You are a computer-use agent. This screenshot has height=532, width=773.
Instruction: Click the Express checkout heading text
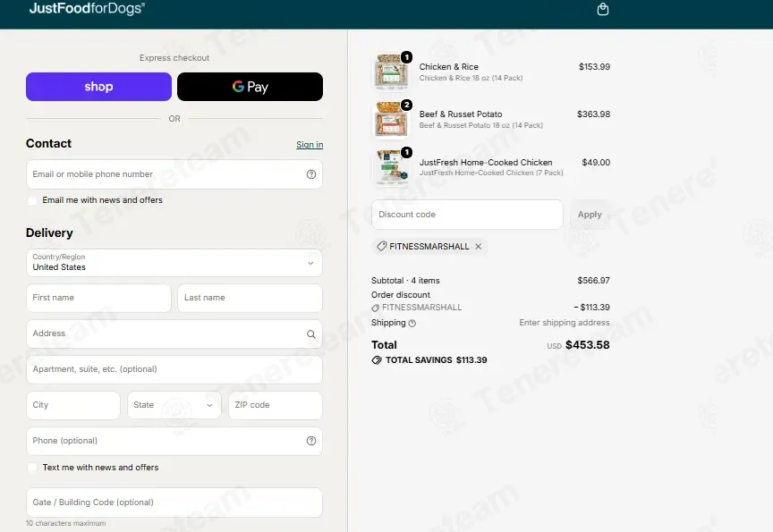[174, 58]
